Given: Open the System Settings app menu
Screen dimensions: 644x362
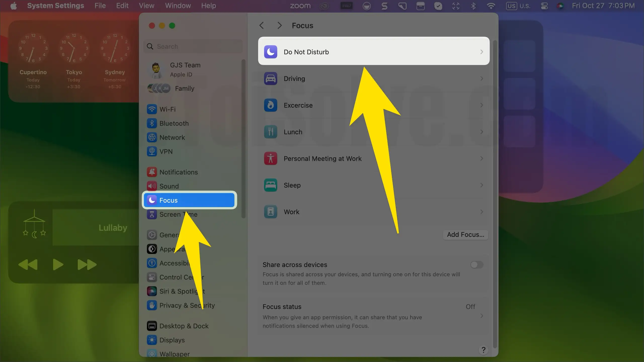Looking at the screenshot, I should (x=56, y=6).
